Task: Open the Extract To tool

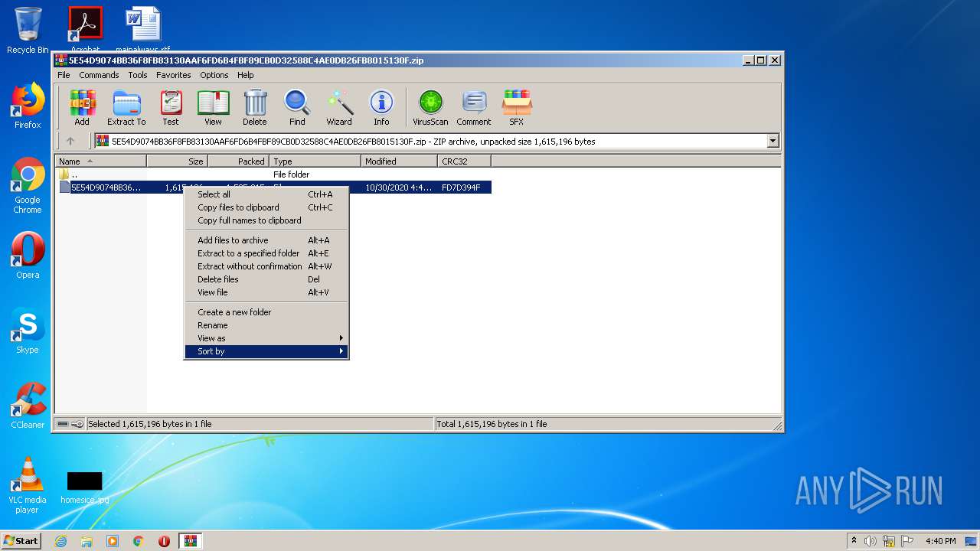Action: click(x=126, y=107)
